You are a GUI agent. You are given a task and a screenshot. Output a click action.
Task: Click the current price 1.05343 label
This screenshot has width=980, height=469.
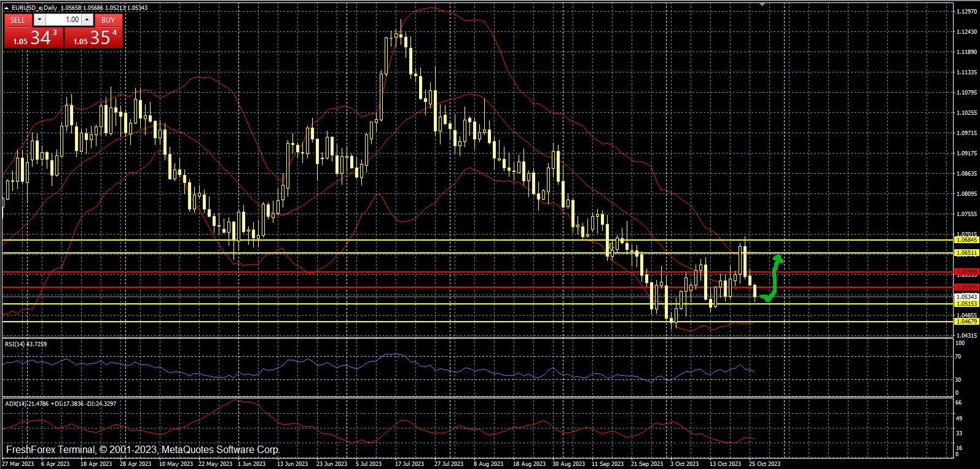(x=966, y=297)
